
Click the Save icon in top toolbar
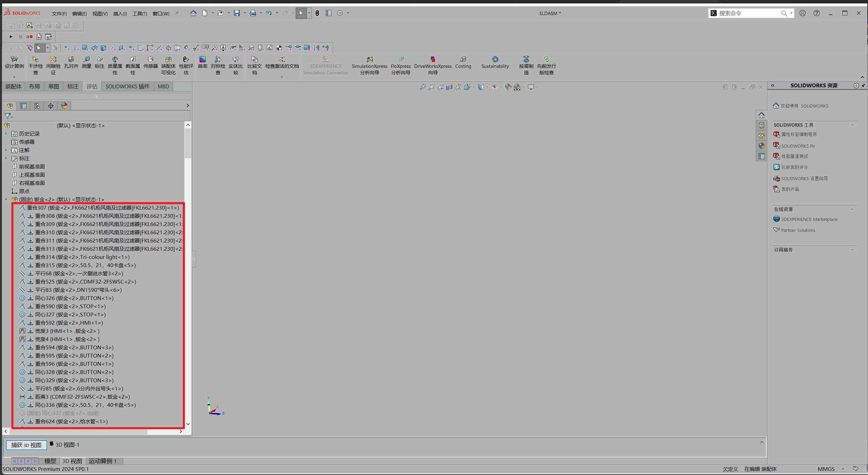click(237, 13)
